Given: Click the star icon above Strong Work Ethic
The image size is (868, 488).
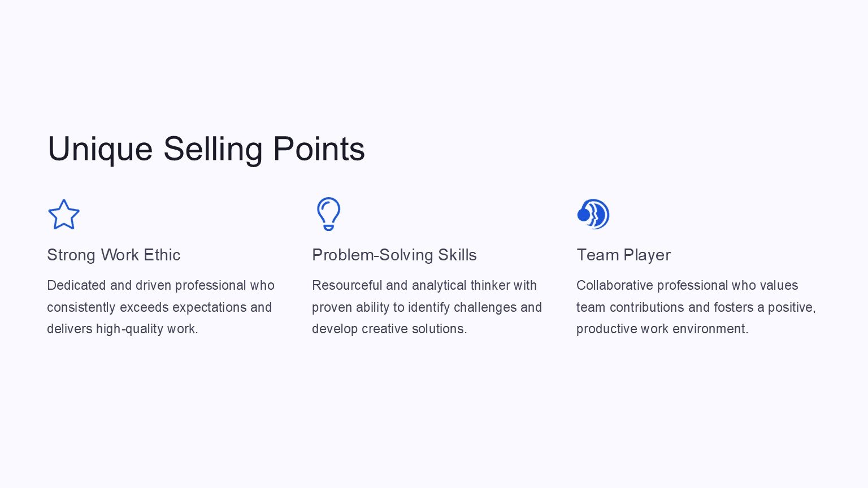Looking at the screenshot, I should 64,215.
